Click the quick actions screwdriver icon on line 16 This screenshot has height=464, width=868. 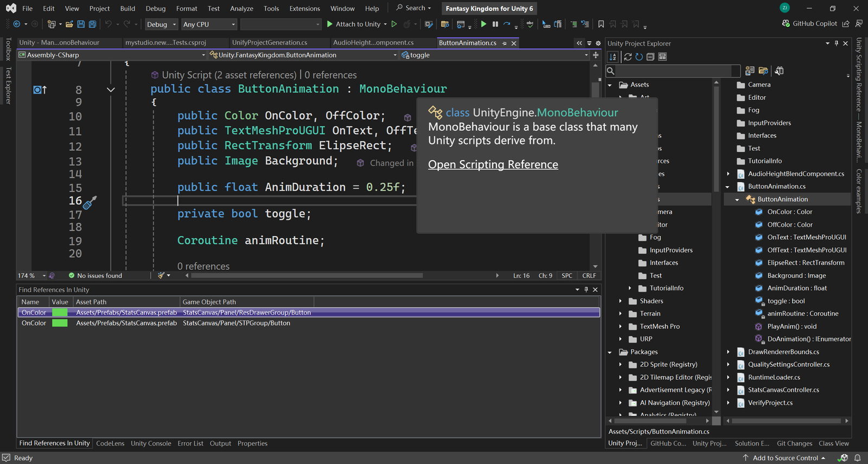click(90, 202)
